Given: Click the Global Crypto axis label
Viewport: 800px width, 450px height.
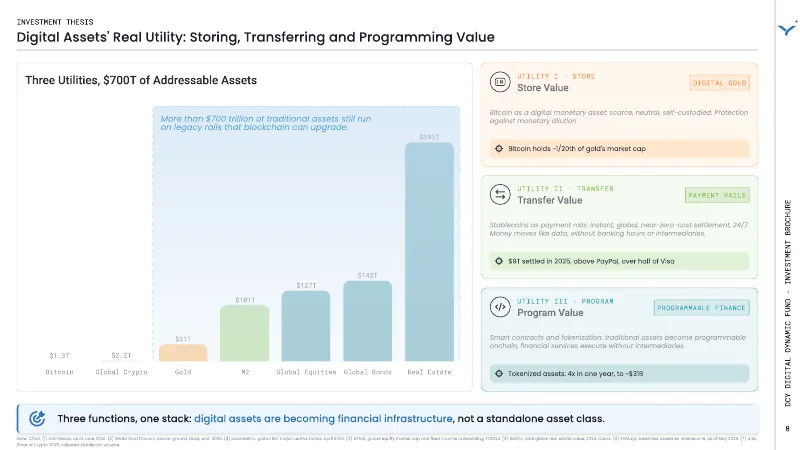Looking at the screenshot, I should click(x=121, y=372).
